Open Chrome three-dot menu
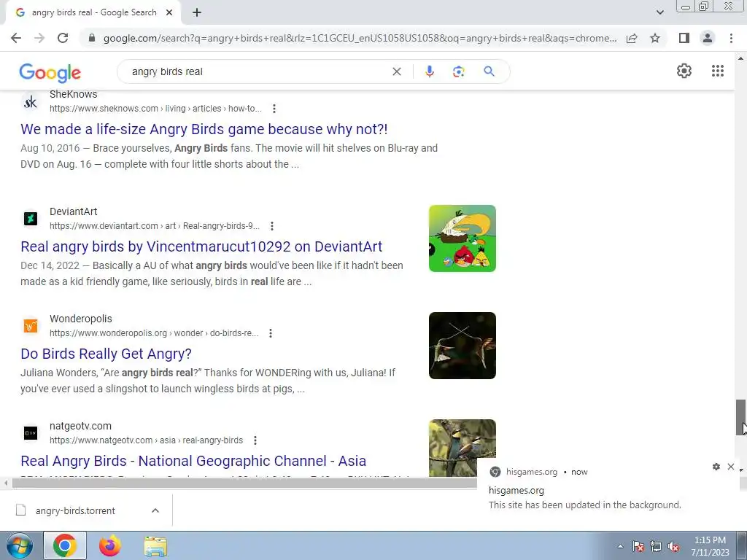The image size is (747, 560). pos(731,38)
